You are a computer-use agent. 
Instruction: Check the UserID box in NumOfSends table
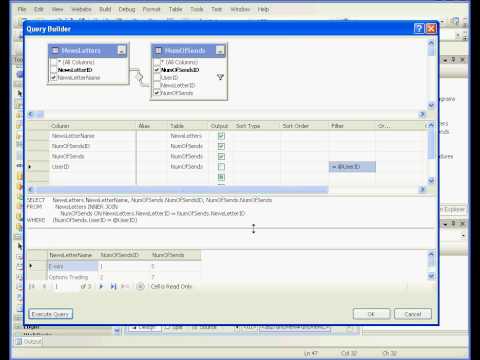tap(157, 78)
